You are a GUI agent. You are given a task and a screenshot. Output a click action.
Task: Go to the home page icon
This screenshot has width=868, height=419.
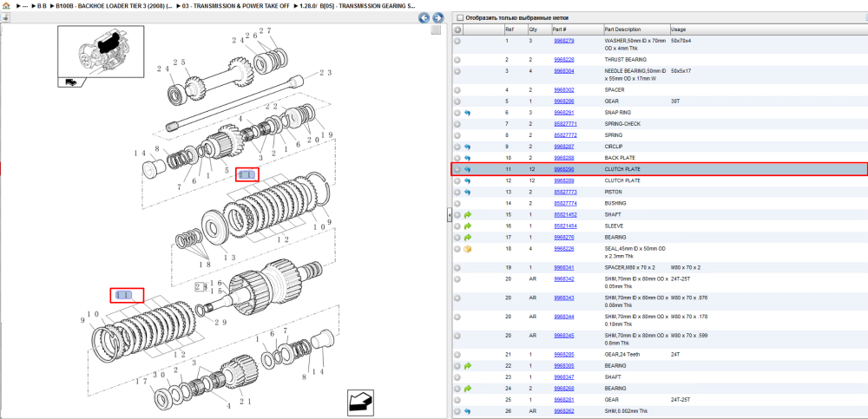(x=6, y=5)
